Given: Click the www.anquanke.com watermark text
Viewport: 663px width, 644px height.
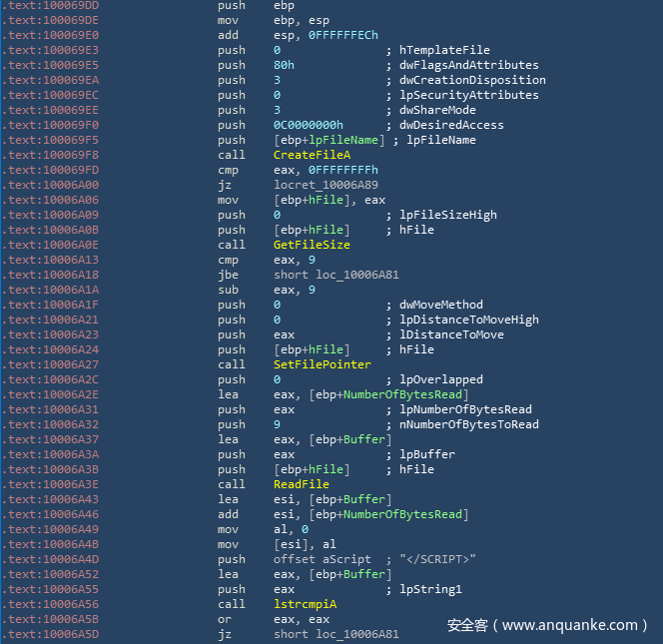Looking at the screenshot, I should point(569,625).
